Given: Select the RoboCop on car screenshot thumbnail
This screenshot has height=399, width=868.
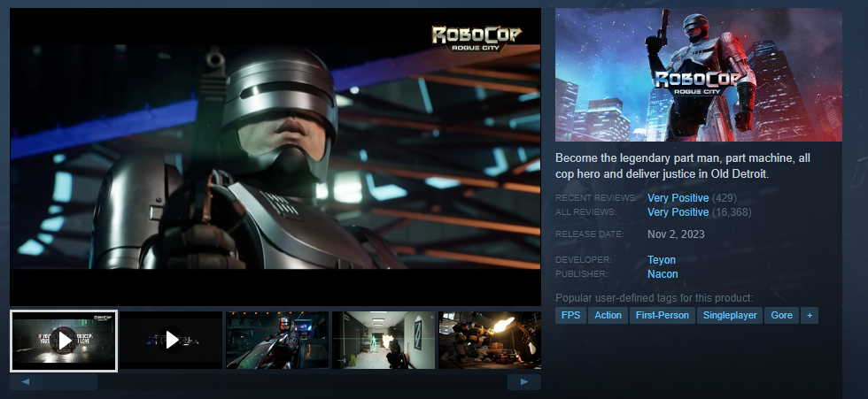Looking at the screenshot, I should (x=276, y=341).
